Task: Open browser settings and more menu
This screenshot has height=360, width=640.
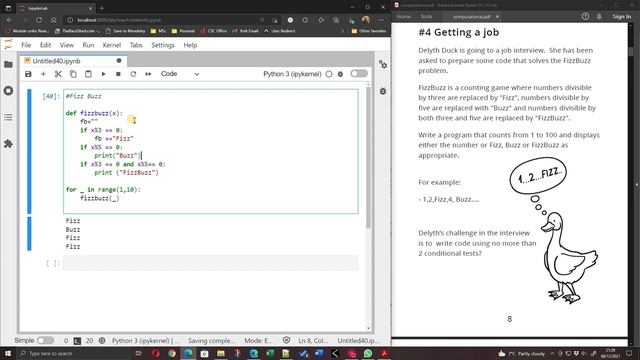Action: (381, 20)
